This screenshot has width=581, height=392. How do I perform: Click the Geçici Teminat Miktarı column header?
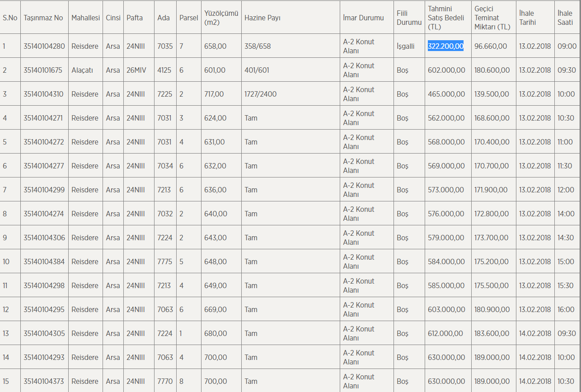click(x=492, y=18)
